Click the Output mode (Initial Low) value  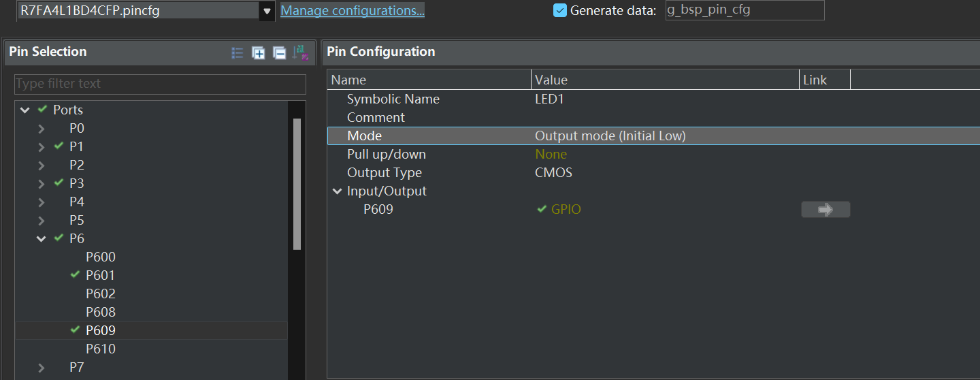610,136
